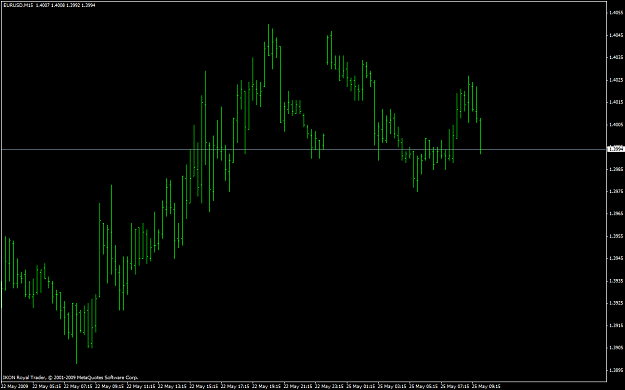Screen dimensions: 625x390
Task: Click the 22 May 15:15 time label
Action: [204, 386]
